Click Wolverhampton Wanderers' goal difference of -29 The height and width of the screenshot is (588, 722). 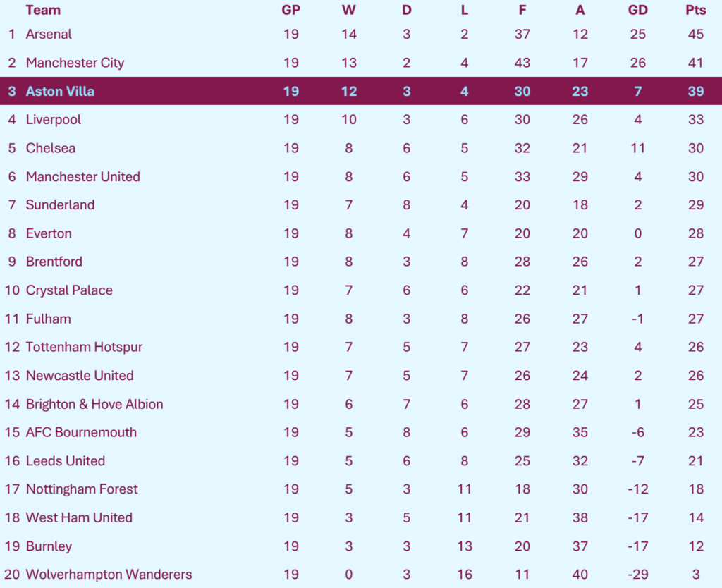(637, 575)
